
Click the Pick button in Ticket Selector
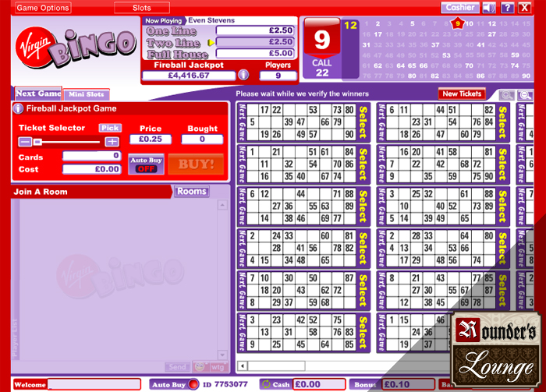[x=110, y=128]
